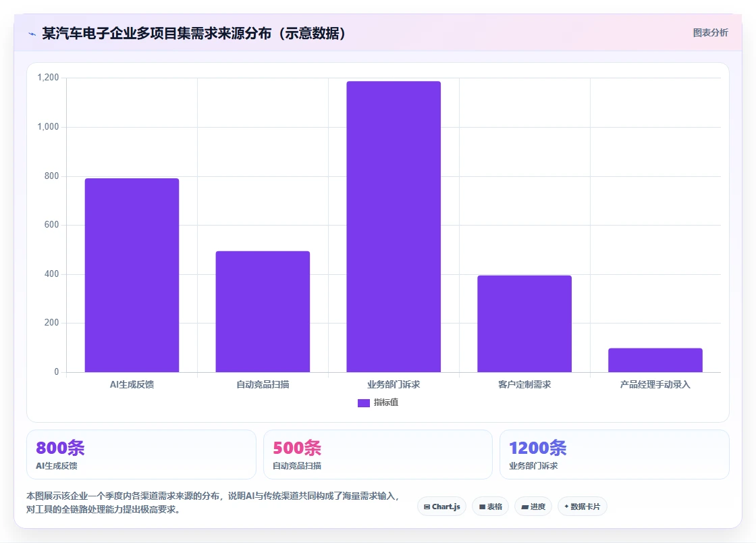Image resolution: width=756 pixels, height=543 pixels.
Task: Click the 业务部门诉求 x-axis label
Action: click(394, 384)
